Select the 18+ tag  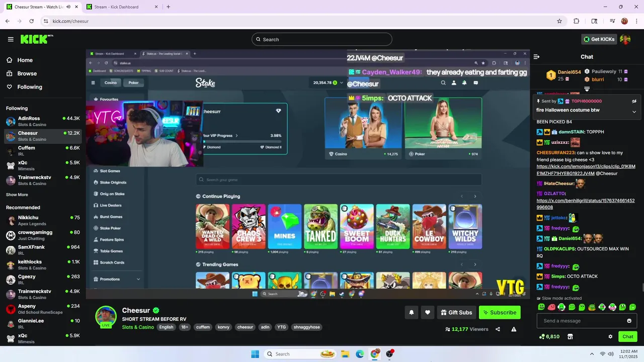[x=185, y=327]
